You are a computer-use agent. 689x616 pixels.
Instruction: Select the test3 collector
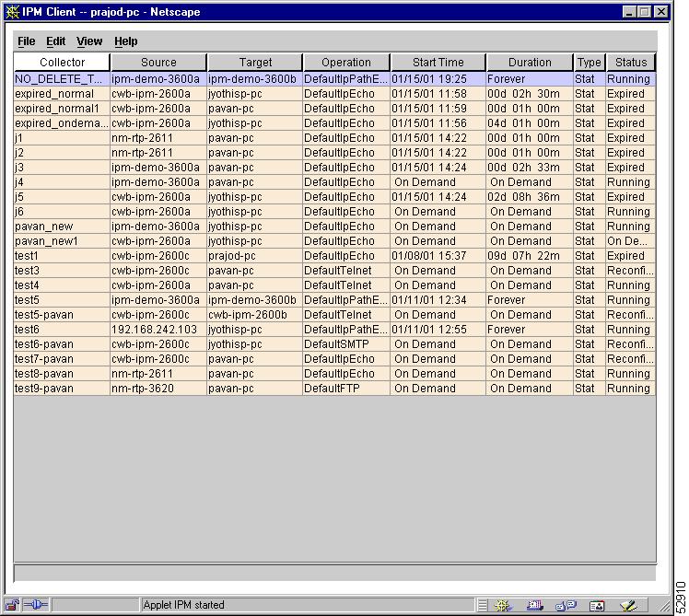tap(334, 271)
